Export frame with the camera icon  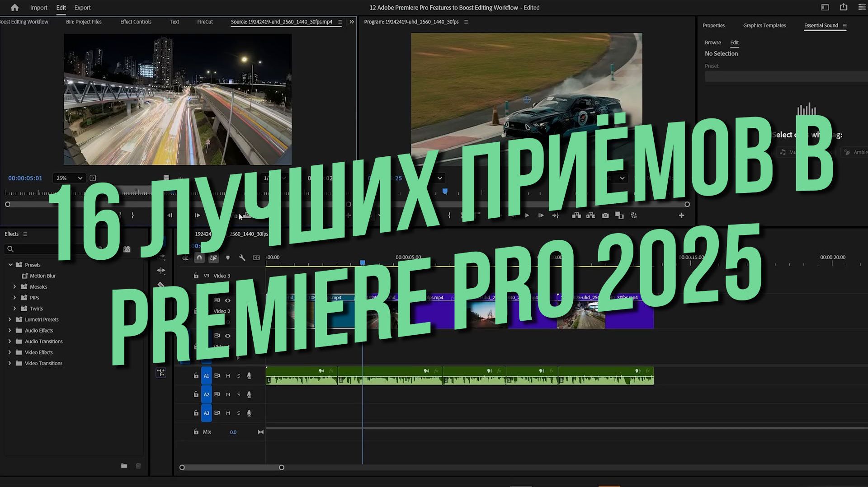(605, 215)
